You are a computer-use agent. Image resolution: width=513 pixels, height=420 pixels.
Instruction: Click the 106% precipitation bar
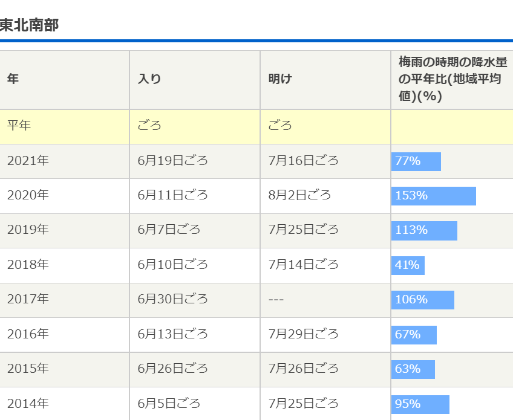[423, 300]
